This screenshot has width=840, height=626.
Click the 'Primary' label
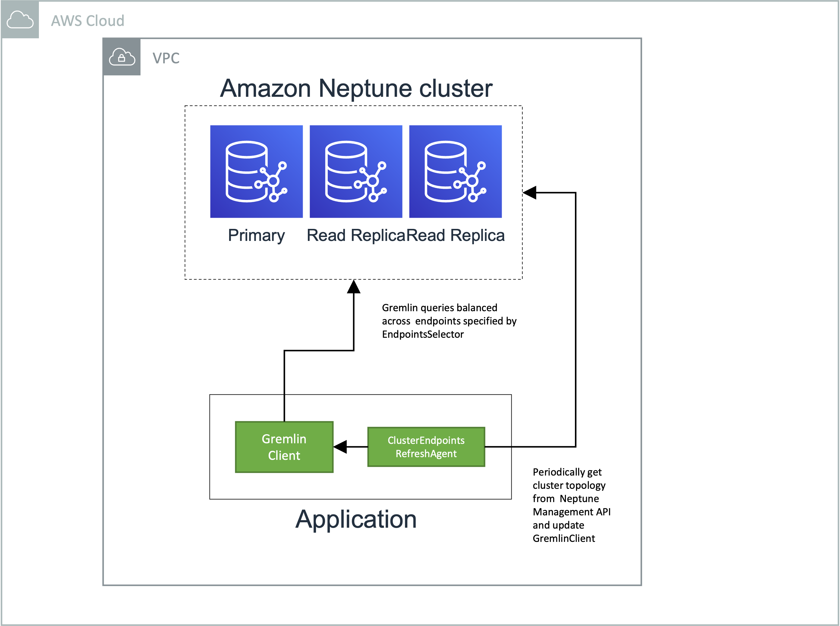tap(256, 236)
